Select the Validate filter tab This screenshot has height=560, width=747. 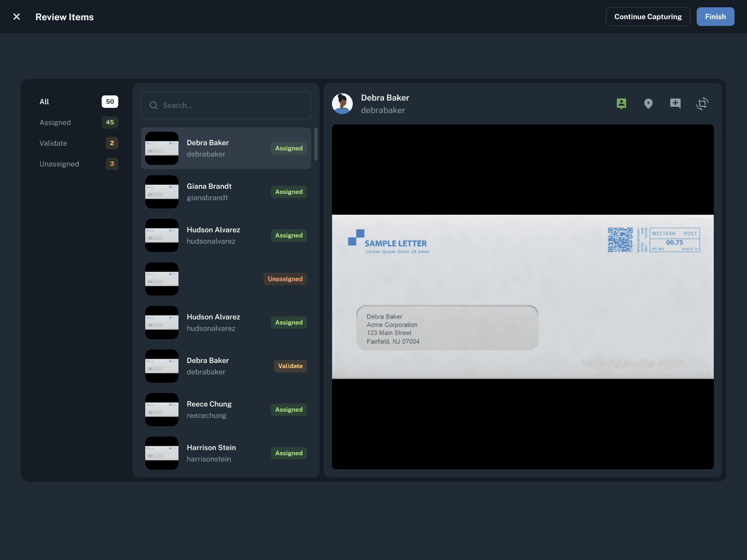pyautogui.click(x=79, y=143)
